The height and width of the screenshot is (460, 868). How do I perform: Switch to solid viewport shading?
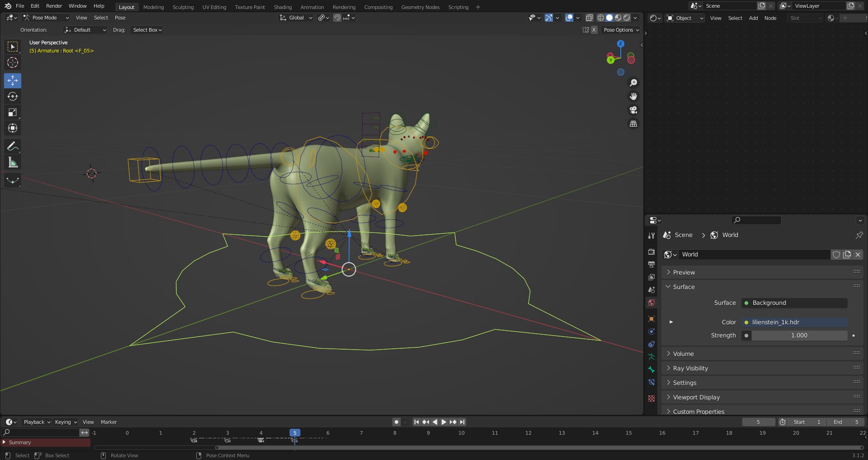pyautogui.click(x=609, y=18)
